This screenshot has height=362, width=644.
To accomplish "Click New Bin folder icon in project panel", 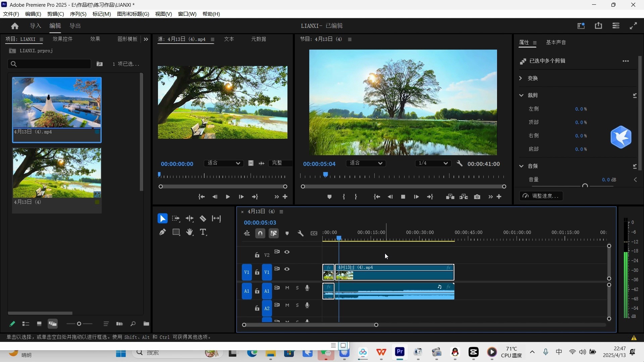I will click(x=146, y=324).
